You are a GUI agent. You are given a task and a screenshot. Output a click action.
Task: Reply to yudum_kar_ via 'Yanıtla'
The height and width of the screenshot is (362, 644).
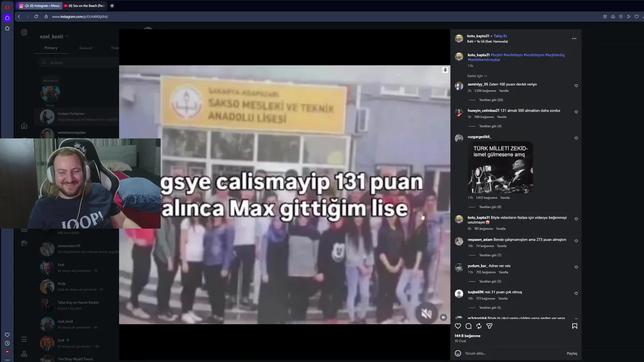503,273
